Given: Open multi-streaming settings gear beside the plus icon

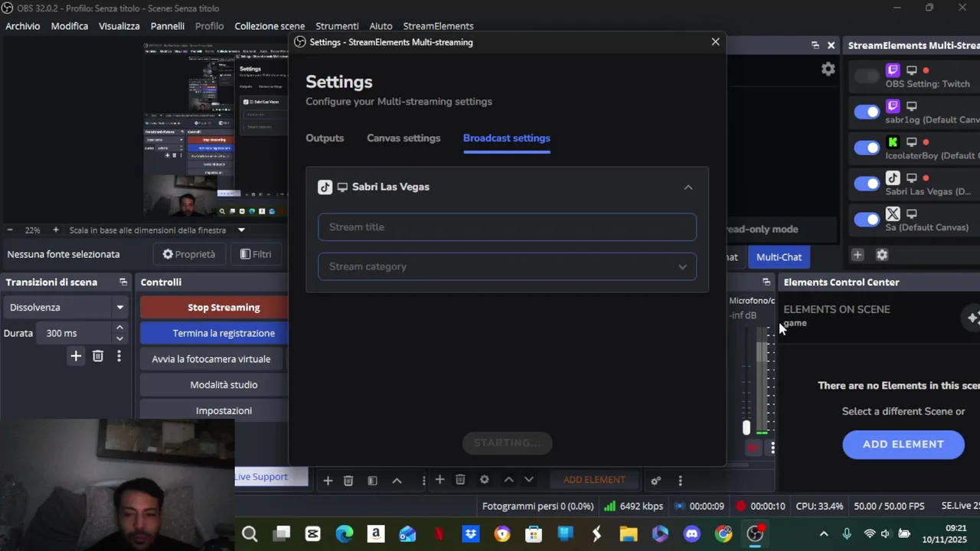Looking at the screenshot, I should [x=882, y=255].
